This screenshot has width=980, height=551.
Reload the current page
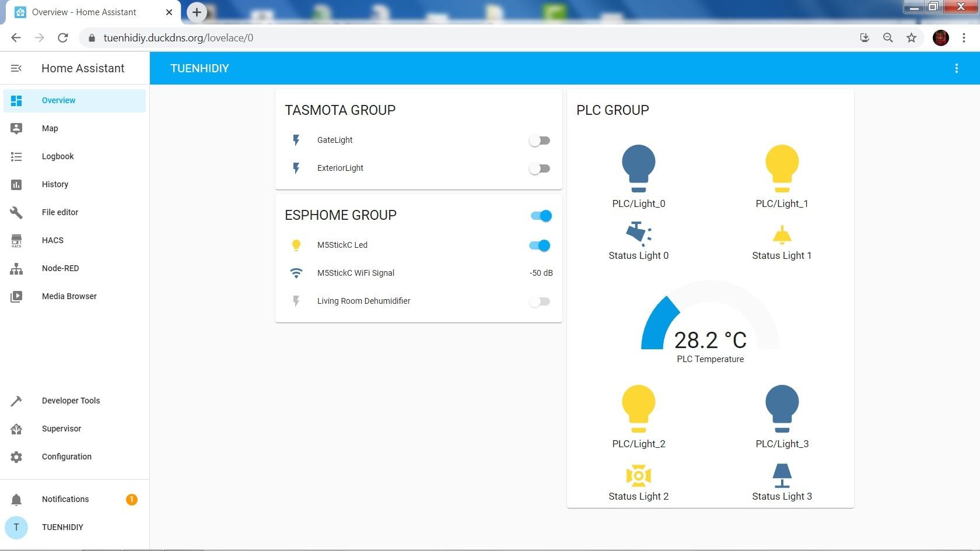[x=63, y=38]
